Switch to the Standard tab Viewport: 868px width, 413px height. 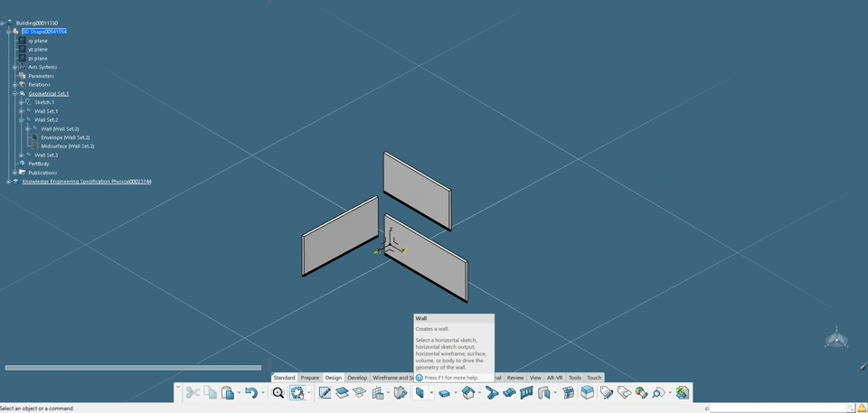(x=284, y=378)
